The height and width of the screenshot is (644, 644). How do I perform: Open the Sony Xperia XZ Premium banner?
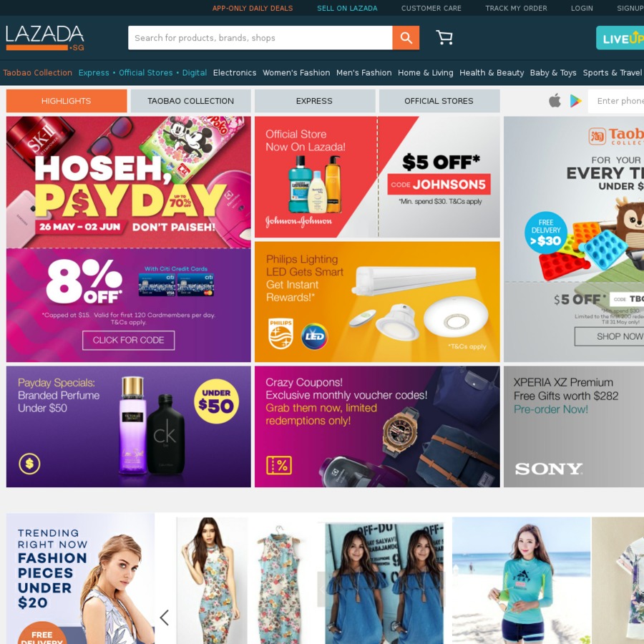tap(574, 426)
